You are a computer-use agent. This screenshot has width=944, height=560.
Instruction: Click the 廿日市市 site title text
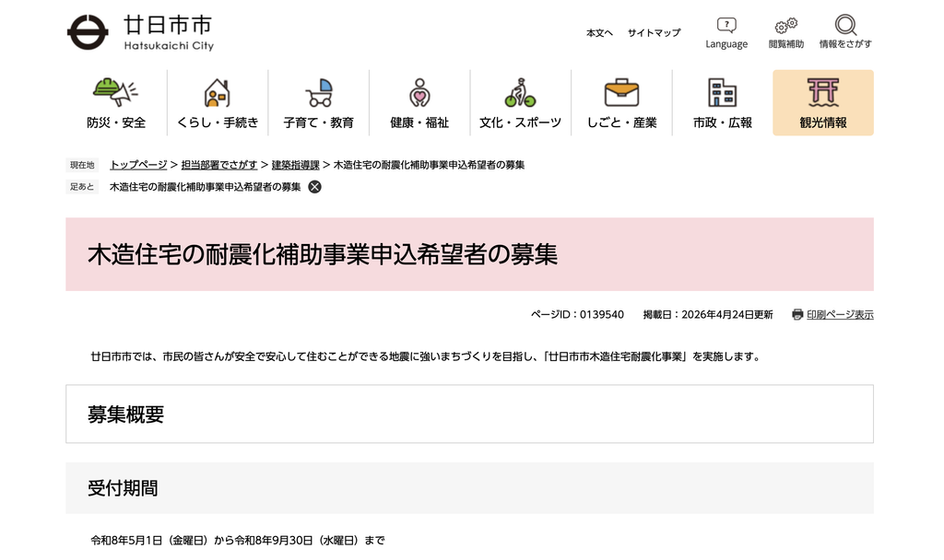point(168,25)
